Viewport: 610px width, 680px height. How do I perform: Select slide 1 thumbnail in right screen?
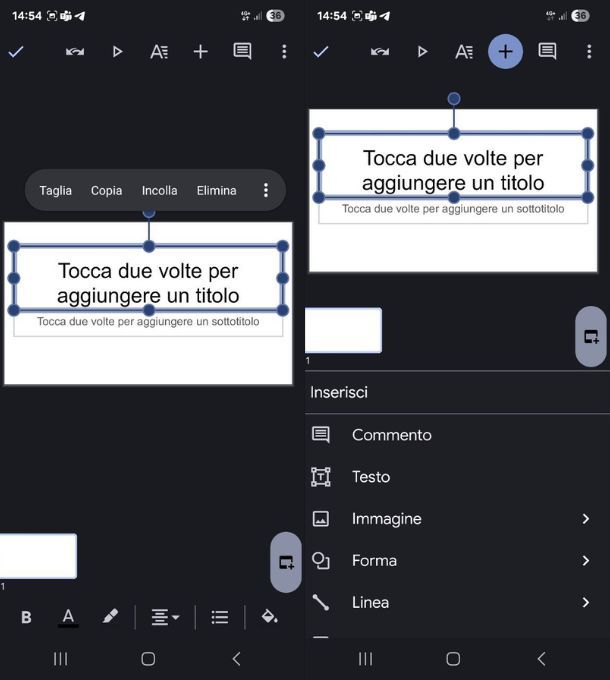coord(343,330)
